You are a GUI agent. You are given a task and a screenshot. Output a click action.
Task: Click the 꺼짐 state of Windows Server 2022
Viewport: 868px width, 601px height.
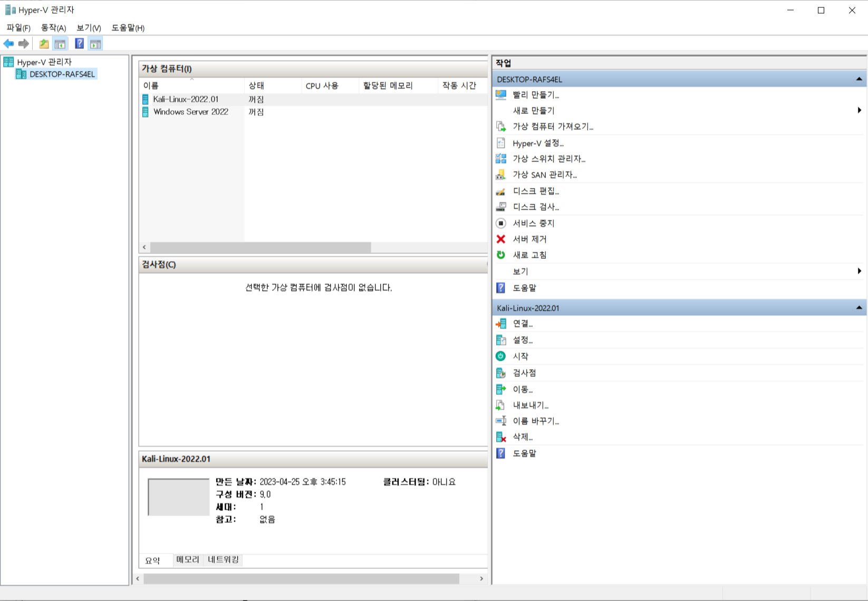[x=256, y=112]
